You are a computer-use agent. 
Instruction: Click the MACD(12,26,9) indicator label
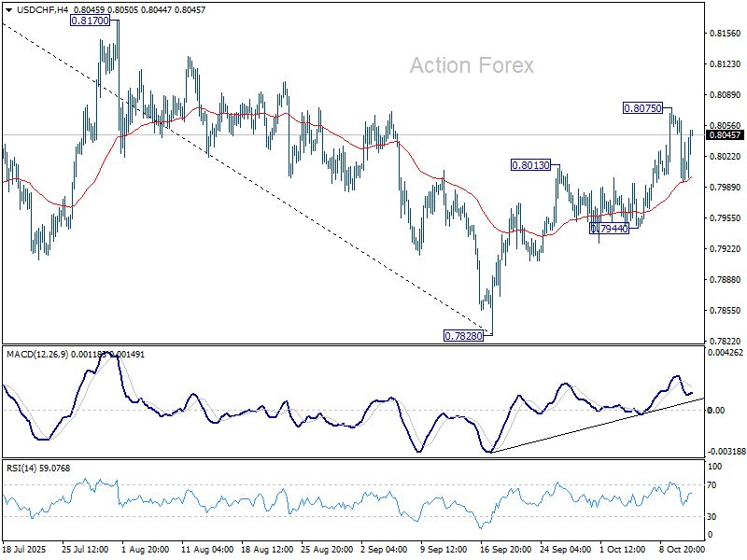pyautogui.click(x=39, y=354)
